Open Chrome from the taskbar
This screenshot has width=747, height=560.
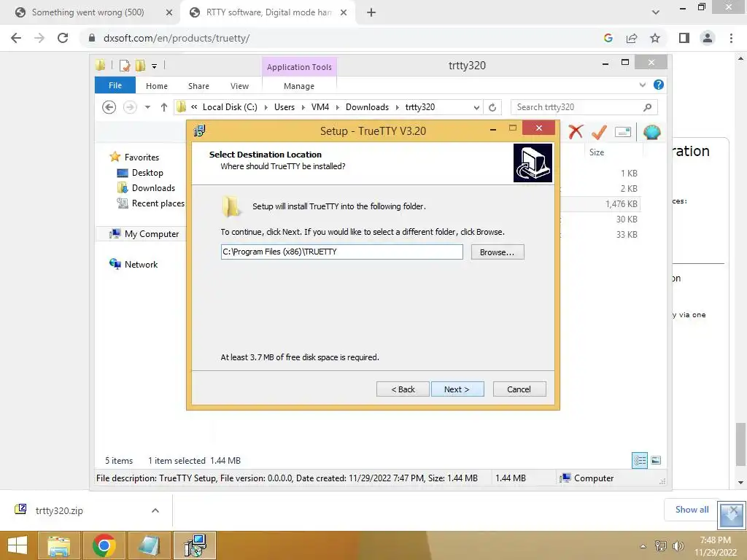(104, 545)
